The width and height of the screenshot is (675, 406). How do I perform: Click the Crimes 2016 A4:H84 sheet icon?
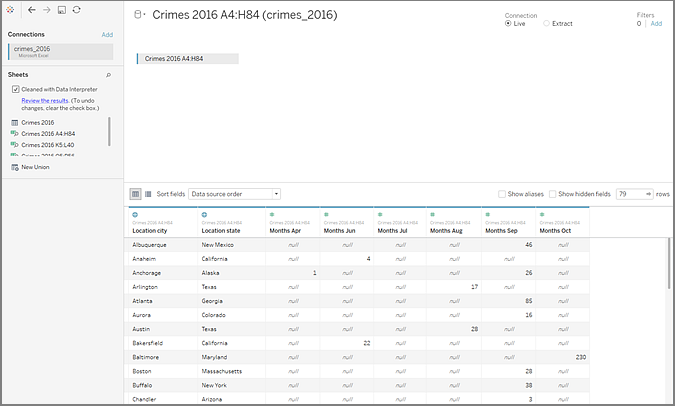point(15,134)
